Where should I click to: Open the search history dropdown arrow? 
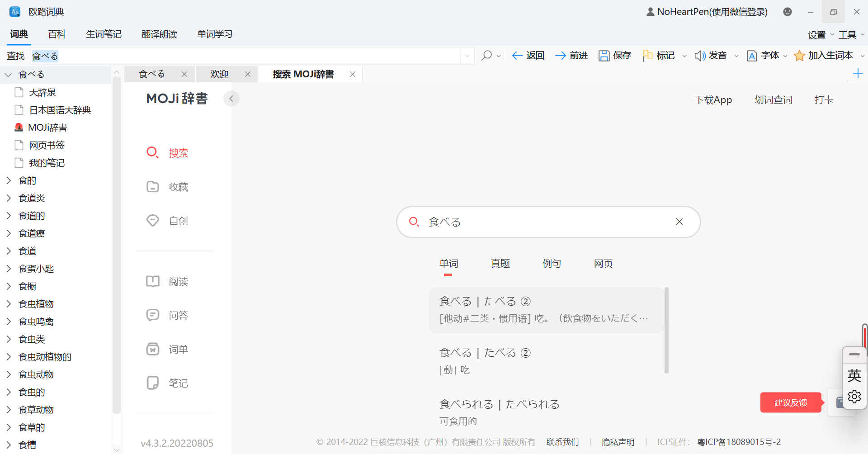coord(467,56)
